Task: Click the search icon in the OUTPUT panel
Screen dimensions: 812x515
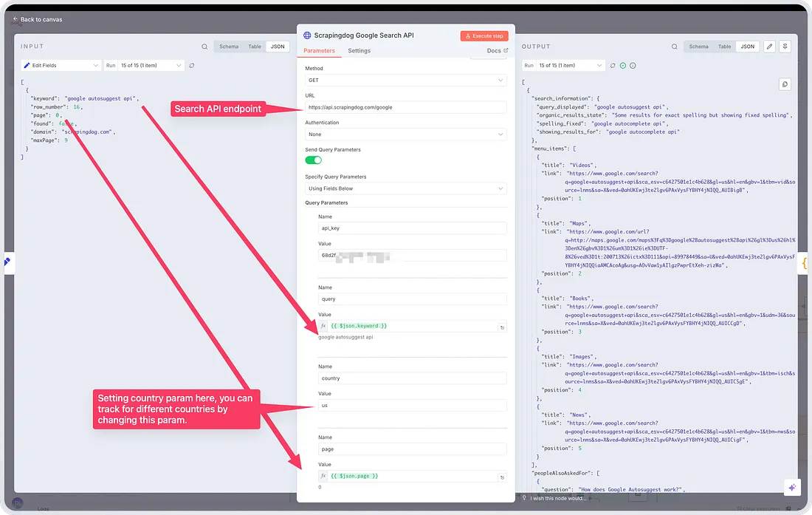Action: [675, 47]
